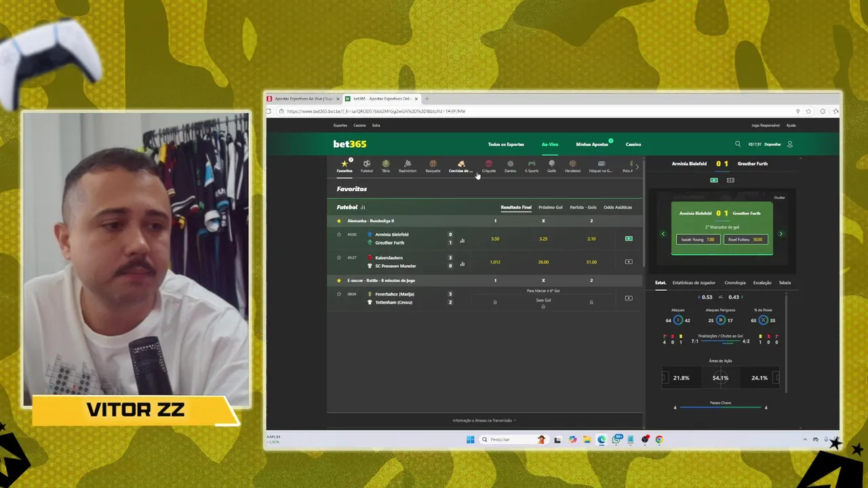Open the Tabela tab

coord(785,283)
